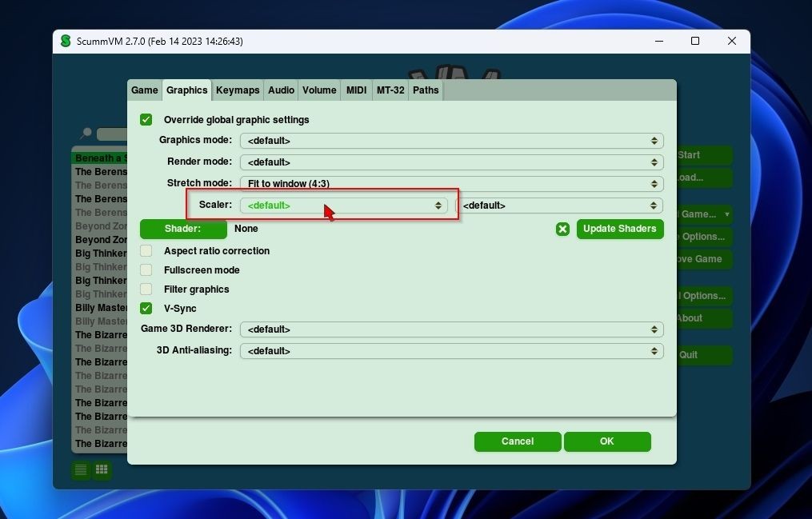This screenshot has height=519, width=812.
Task: Click the Start button in launcher
Action: coord(704,155)
